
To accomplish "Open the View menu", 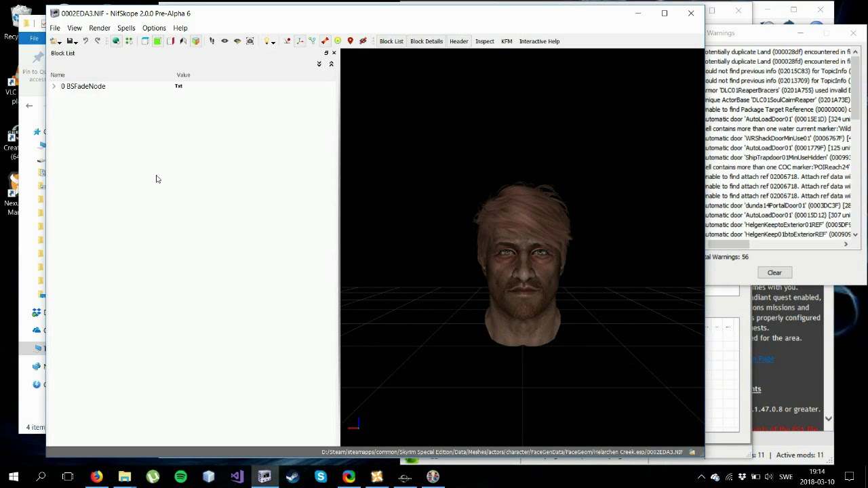I will 75,28.
